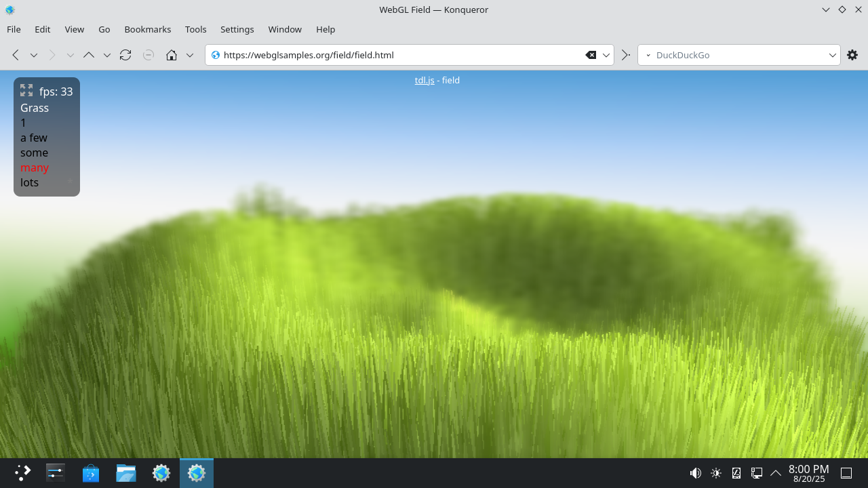Image resolution: width=868 pixels, height=488 pixels.
Task: Clear the URL bar text
Action: (x=591, y=55)
